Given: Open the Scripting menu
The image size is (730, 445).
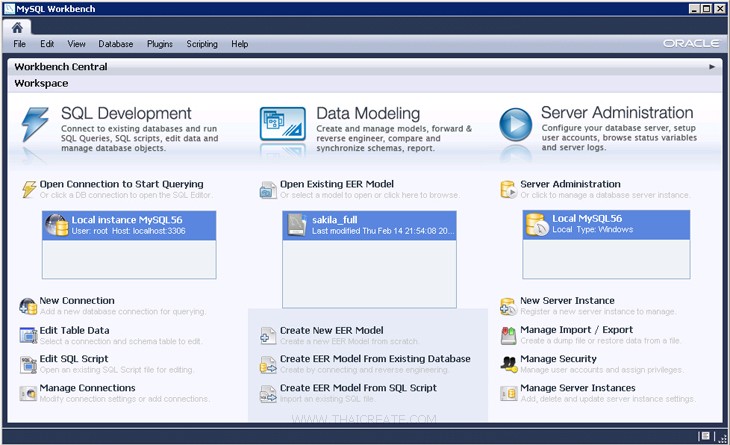Looking at the screenshot, I should click(x=202, y=44).
